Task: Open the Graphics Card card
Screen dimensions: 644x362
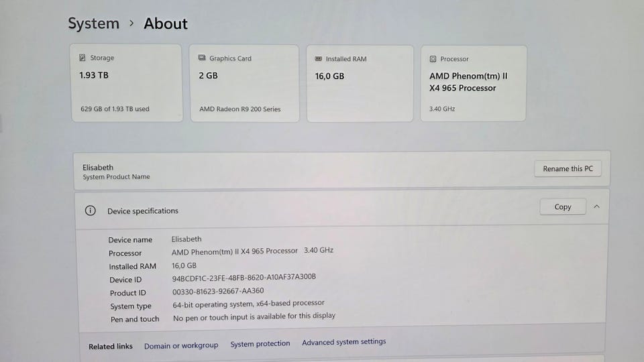Action: pos(244,83)
